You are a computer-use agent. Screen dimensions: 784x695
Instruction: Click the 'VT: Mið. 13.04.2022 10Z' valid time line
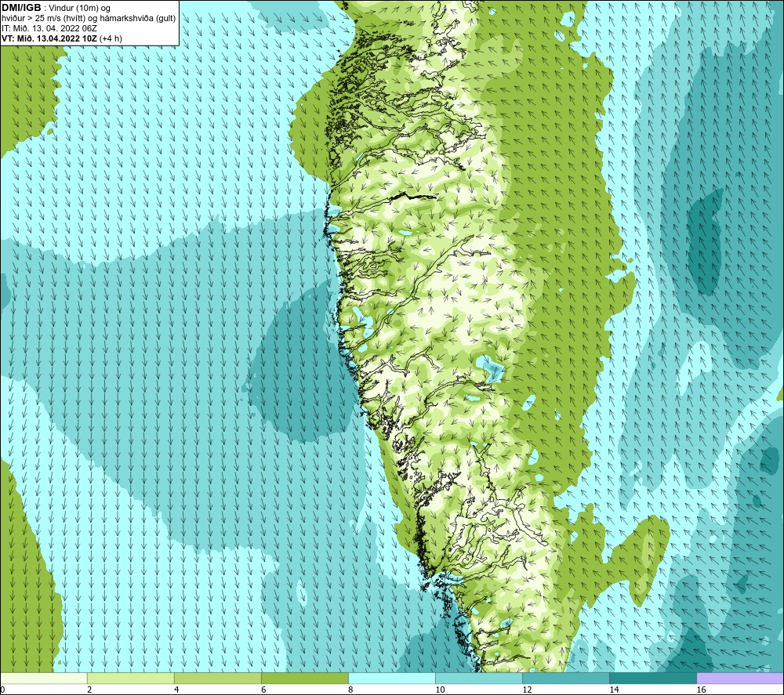pyautogui.click(x=61, y=38)
